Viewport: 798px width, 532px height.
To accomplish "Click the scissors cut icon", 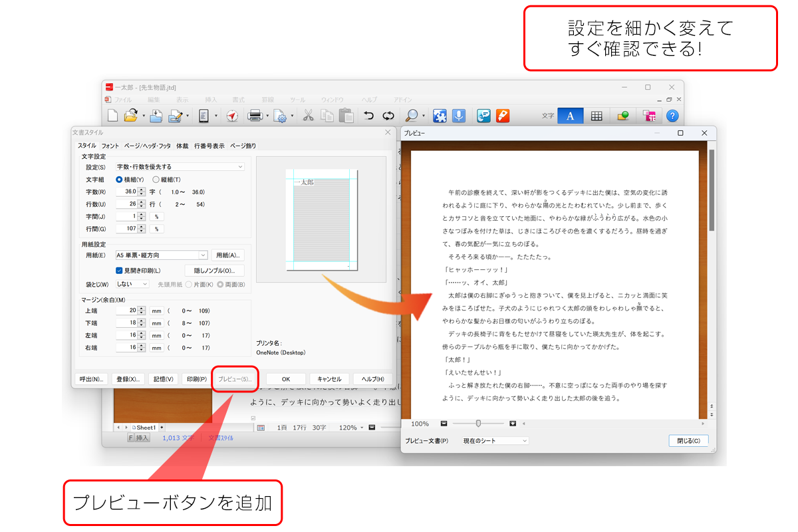I will (308, 116).
